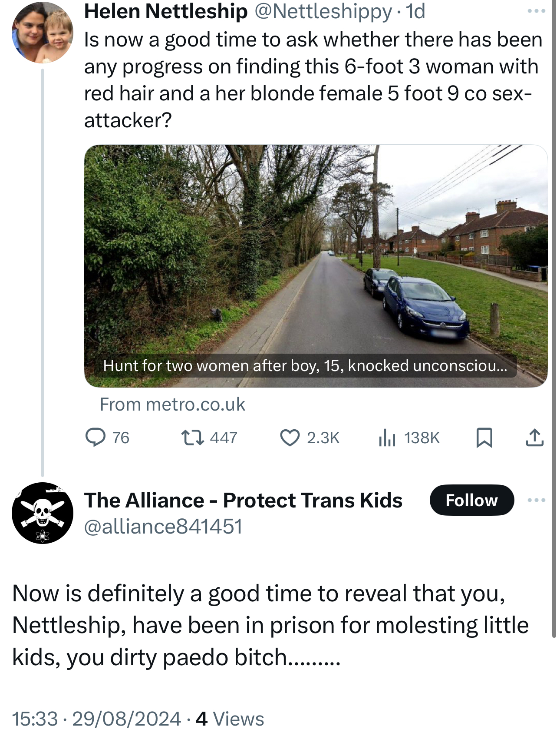This screenshot has width=560, height=746.
Task: Follow The Alliance account
Action: pos(471,500)
